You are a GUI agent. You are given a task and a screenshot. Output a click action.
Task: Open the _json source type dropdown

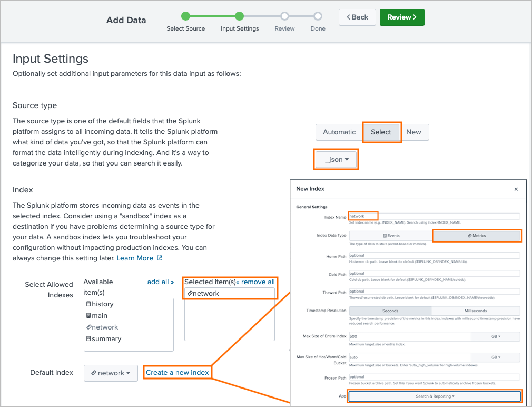click(x=336, y=160)
